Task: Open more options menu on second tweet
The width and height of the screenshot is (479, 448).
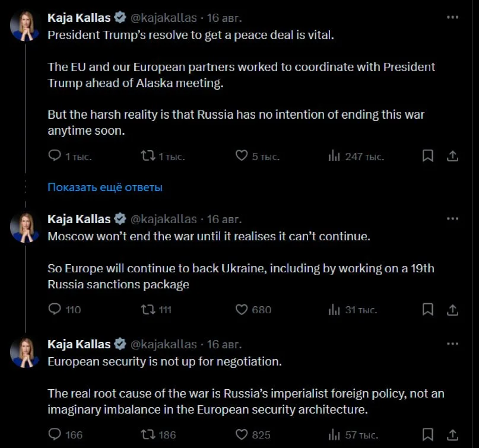Action: point(453,219)
